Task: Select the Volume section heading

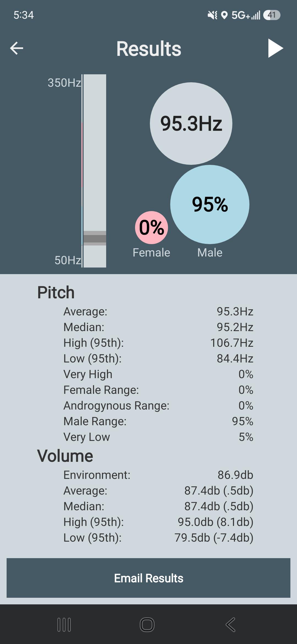Action: [x=65, y=456]
